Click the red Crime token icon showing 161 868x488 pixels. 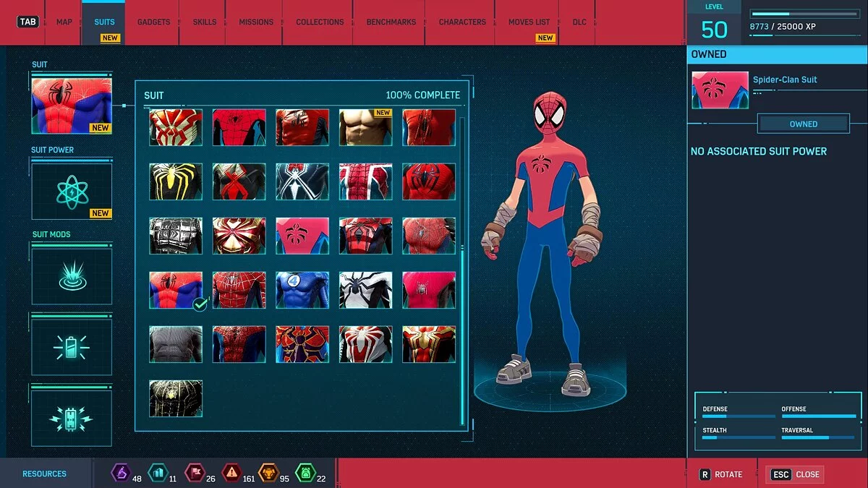tap(231, 474)
